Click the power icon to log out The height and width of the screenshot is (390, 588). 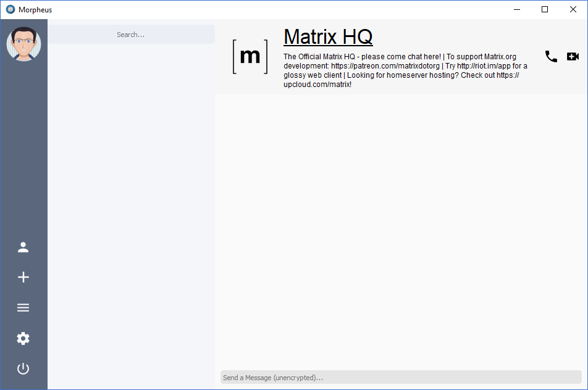click(x=23, y=369)
